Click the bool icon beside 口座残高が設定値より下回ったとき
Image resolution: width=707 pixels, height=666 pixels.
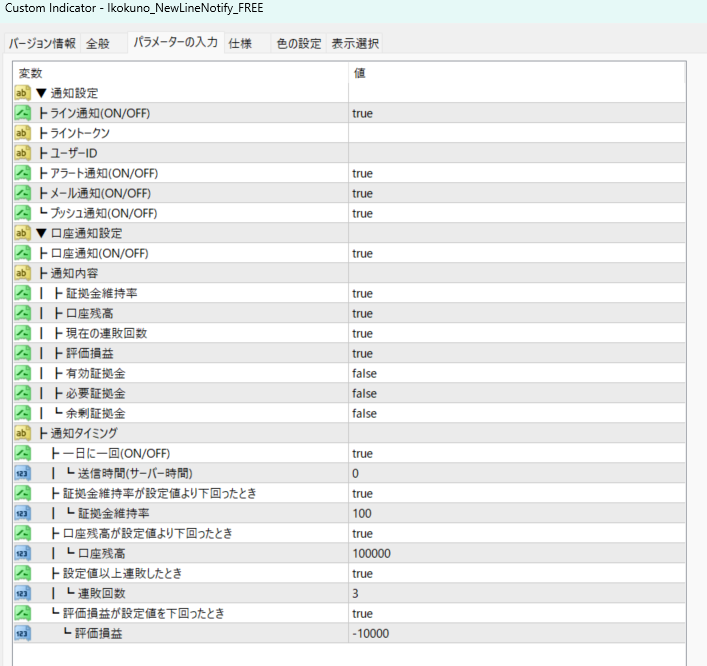tap(23, 533)
